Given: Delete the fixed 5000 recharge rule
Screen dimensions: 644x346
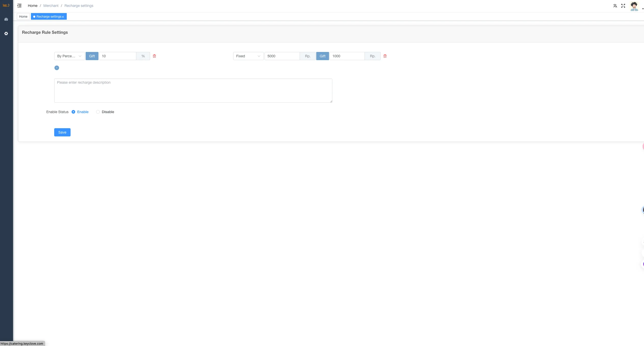Looking at the screenshot, I should click(x=385, y=56).
